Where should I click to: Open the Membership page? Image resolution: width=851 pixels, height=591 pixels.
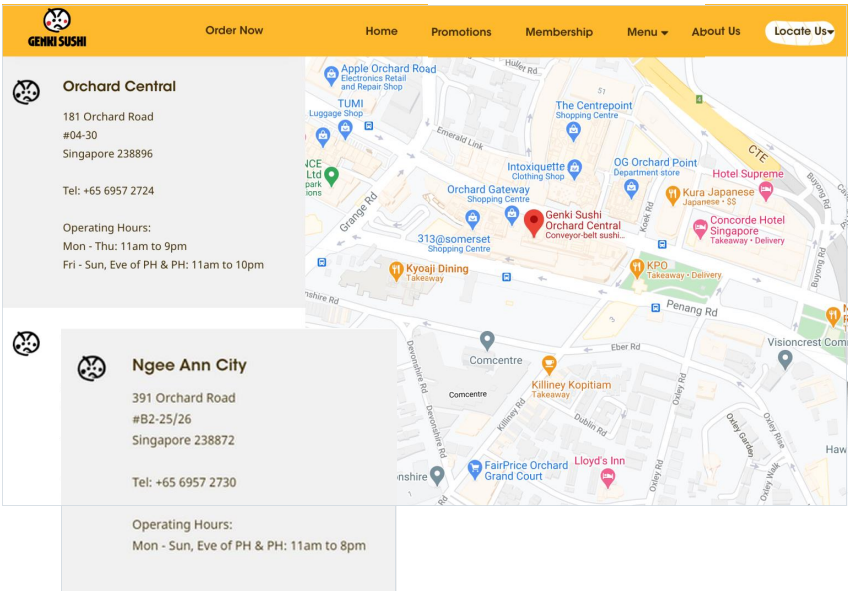558,32
